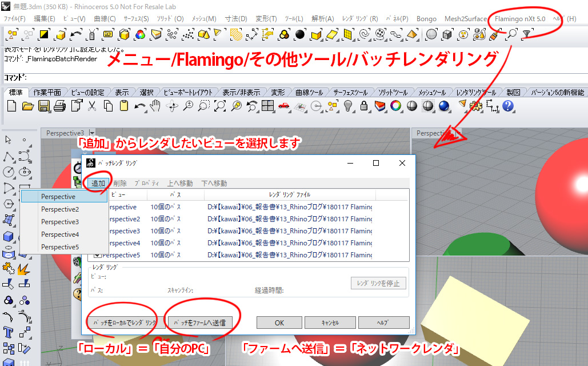Switch to the ビューの設定 toolbar tab
This screenshot has width=588, height=366.
pyautogui.click(x=88, y=92)
